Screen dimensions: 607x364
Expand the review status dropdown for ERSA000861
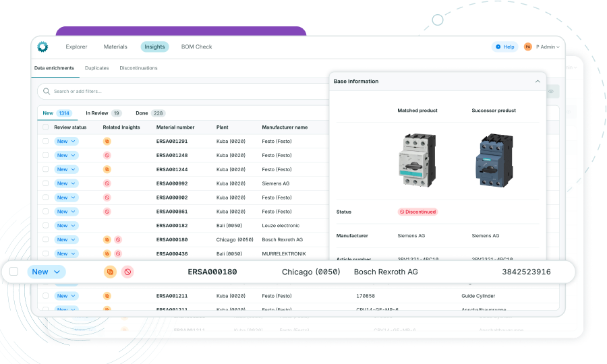pos(66,212)
